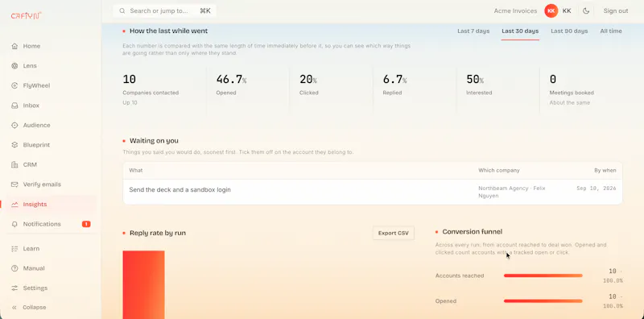Click the Acme Invoices workspace name
This screenshot has width=644, height=319.
(x=515, y=11)
